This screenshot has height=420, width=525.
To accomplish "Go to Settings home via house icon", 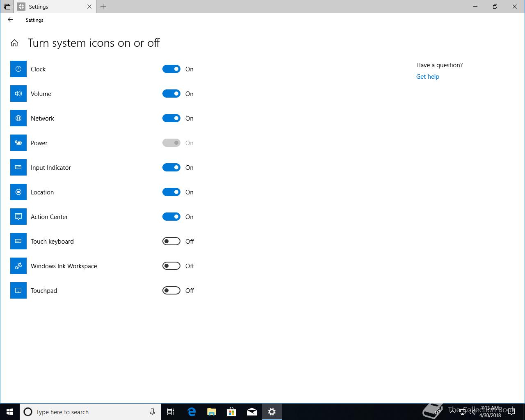I will (14, 43).
